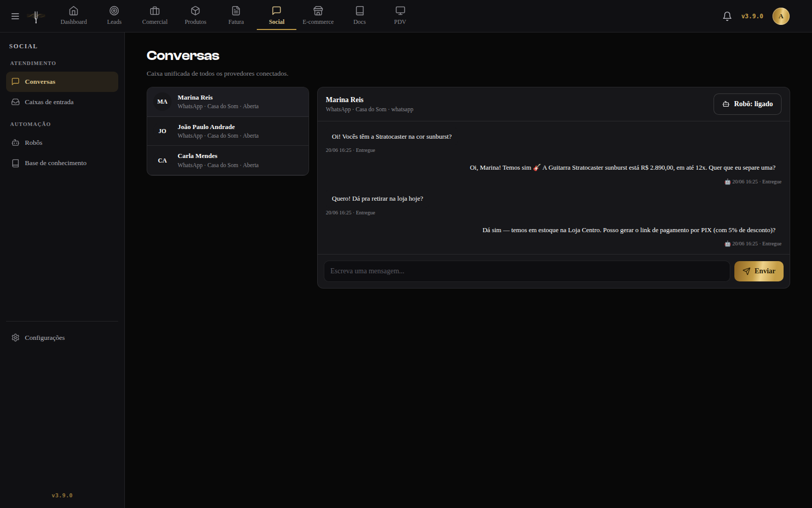Open the Leads target icon
812x508 pixels.
pos(114,11)
